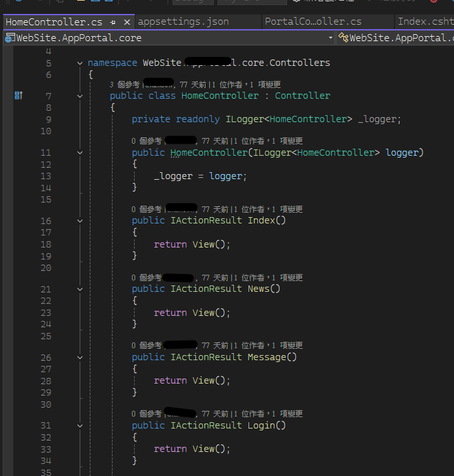Click '1 位作者，1 項變更' above Message()
The height and width of the screenshot is (476, 454).
pos(268,345)
